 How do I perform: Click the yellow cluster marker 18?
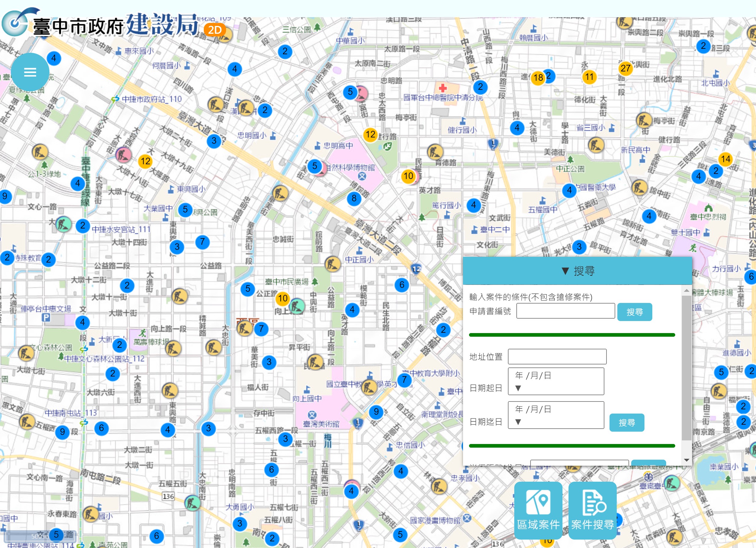point(538,78)
